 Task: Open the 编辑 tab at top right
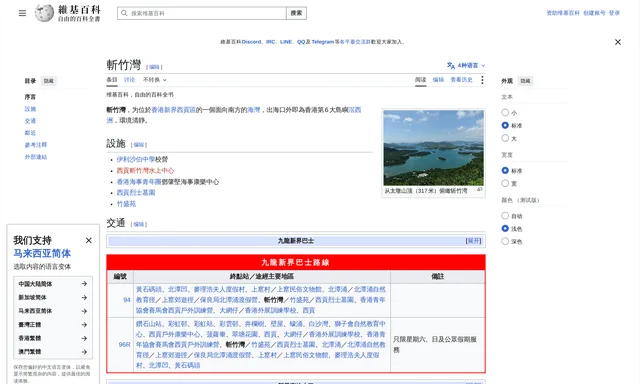(438, 80)
